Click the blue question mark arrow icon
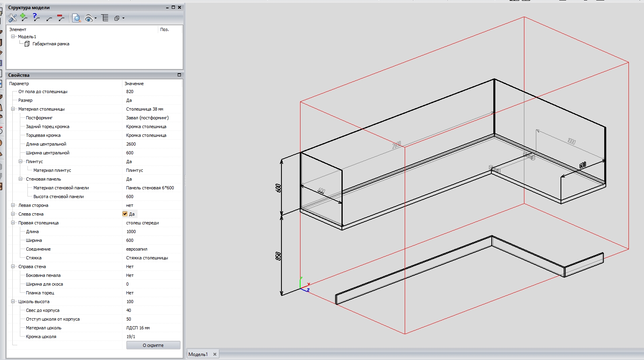 tap(36, 18)
